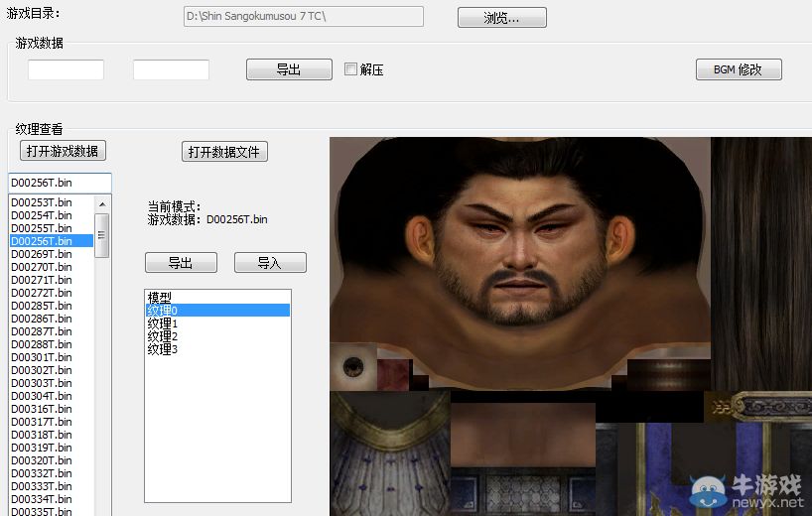Select D00270T.bin in file list

point(52,267)
